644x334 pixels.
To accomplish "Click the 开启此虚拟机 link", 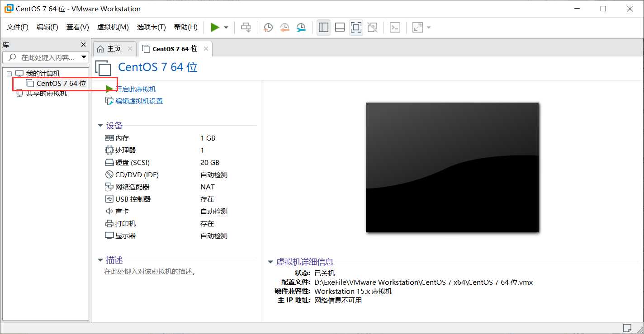I will pos(136,89).
